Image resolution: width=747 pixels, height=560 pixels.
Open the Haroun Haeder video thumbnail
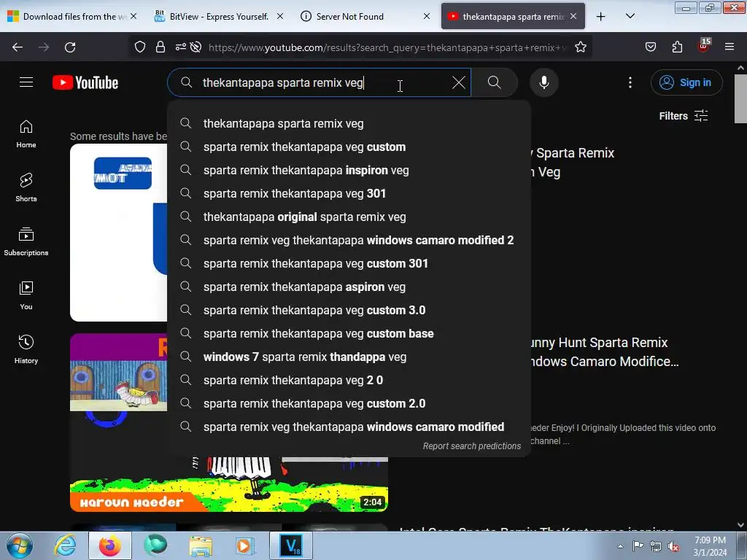[228, 484]
